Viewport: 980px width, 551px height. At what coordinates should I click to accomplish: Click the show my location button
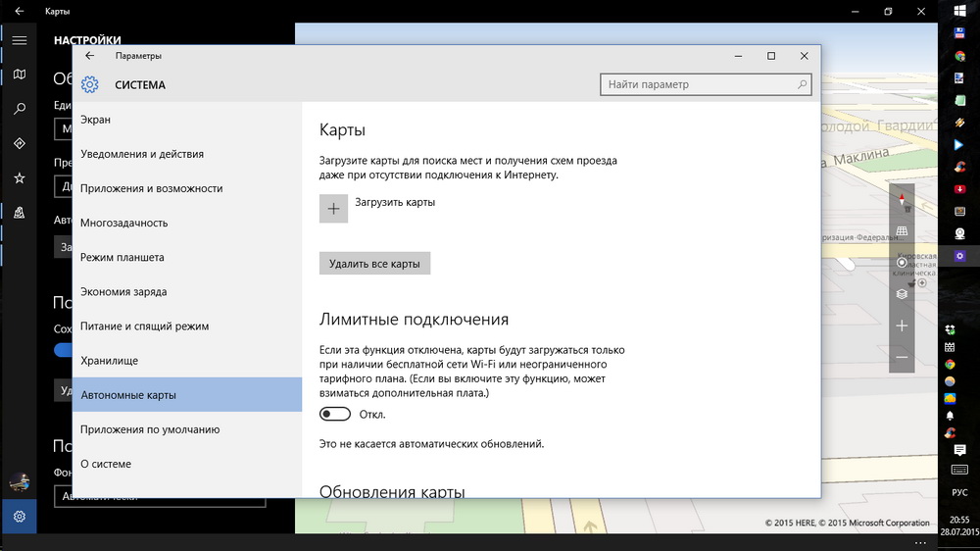click(x=902, y=263)
